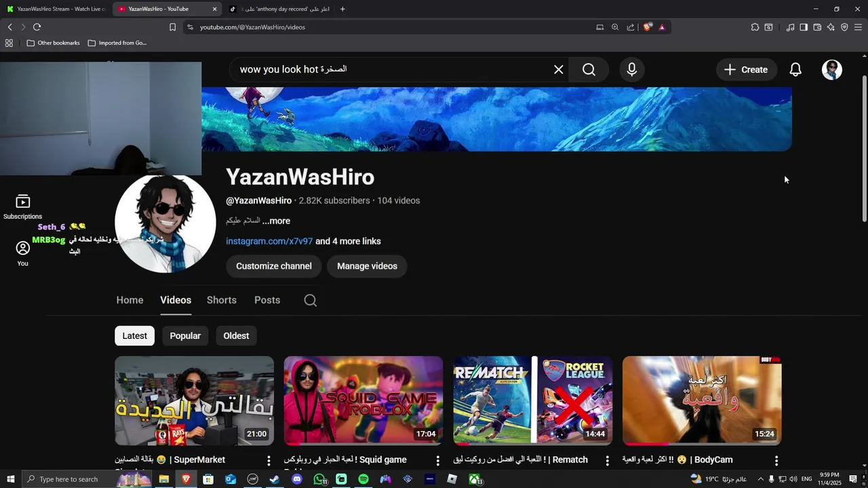Screen dimensions: 868x488
Task: Open options for SuperMarket video
Action: [269, 461]
